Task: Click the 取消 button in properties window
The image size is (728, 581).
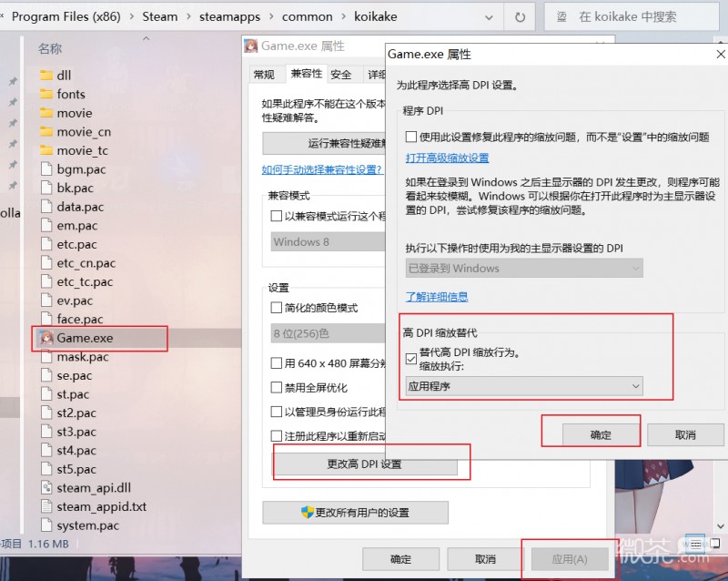Action: coord(485,559)
